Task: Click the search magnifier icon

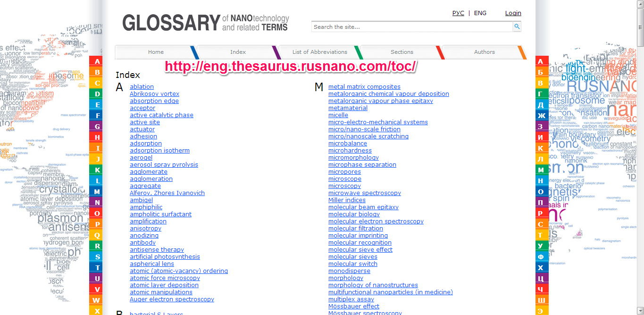Action: 517,27
